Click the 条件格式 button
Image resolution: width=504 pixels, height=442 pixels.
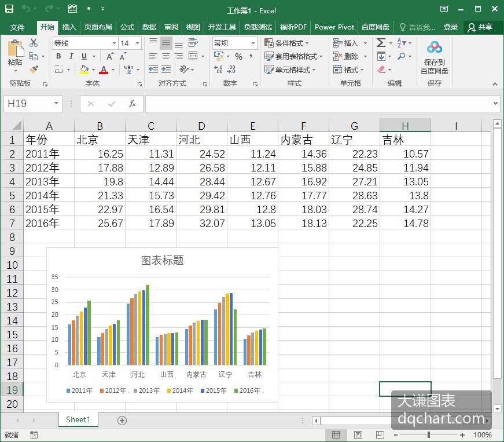click(x=286, y=43)
